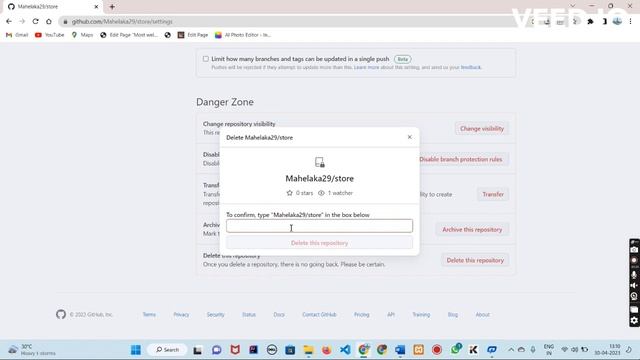Open Firefox from taskbar
Viewport: 640px width, 360px height.
(327, 350)
